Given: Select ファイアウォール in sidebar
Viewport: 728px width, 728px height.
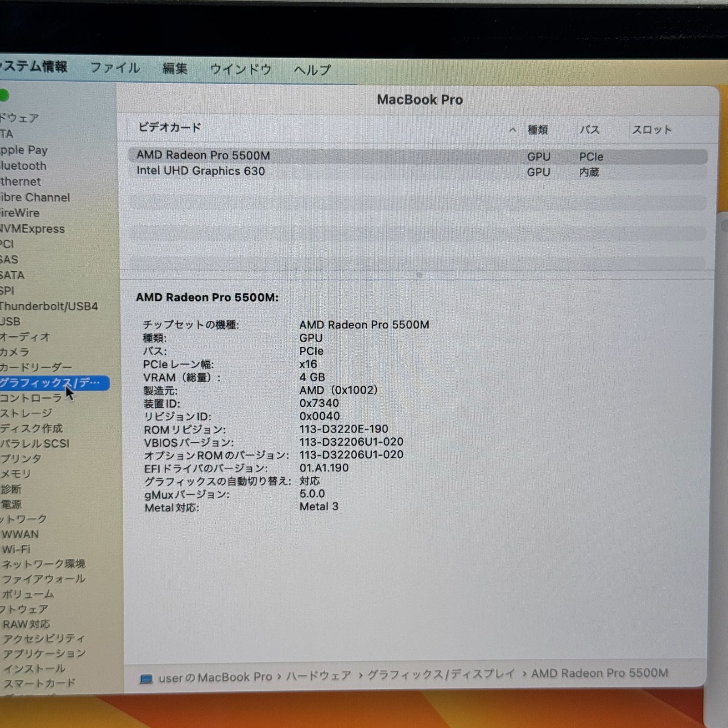Looking at the screenshot, I should 44,579.
